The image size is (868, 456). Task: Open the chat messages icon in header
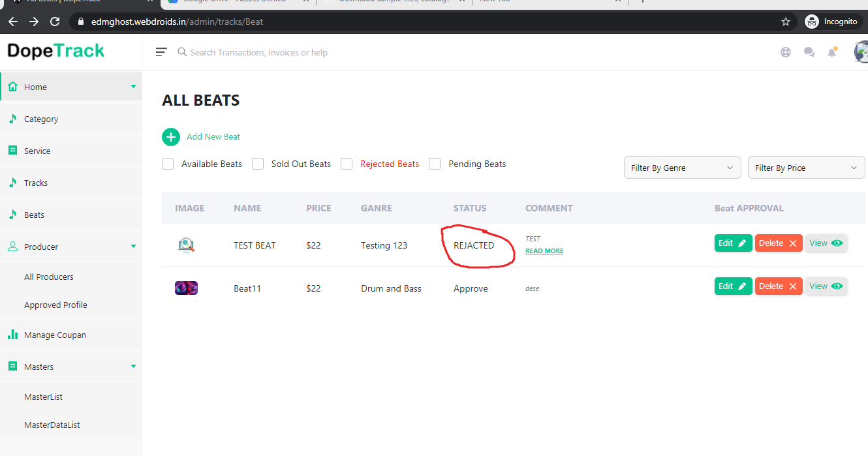[x=809, y=52]
